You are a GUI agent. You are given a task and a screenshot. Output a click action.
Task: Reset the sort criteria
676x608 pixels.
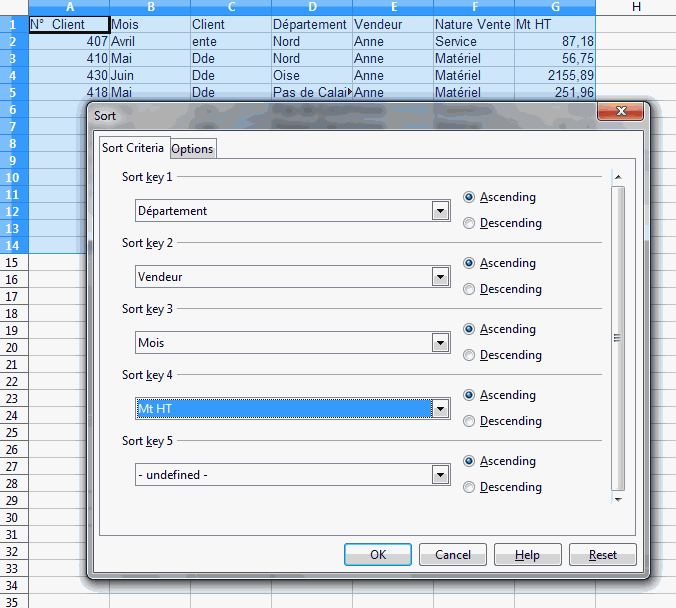[602, 555]
